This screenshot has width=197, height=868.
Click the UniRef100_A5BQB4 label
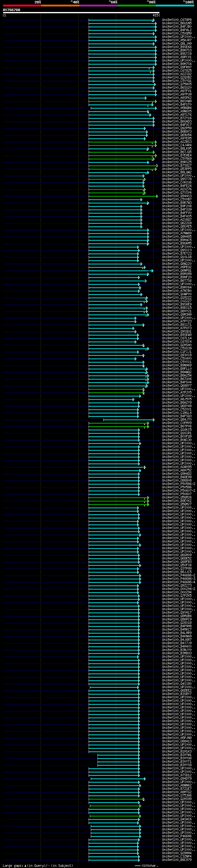pos(177,108)
